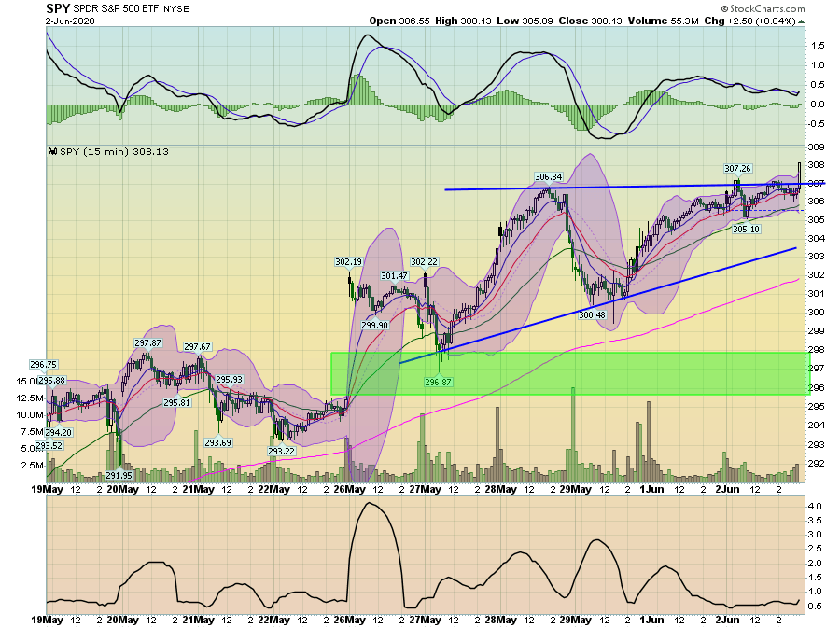Click the High 308.13 value in the header

click(x=463, y=21)
